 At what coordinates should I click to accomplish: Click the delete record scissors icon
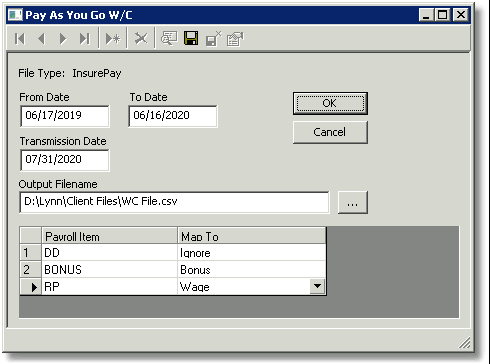[141, 39]
